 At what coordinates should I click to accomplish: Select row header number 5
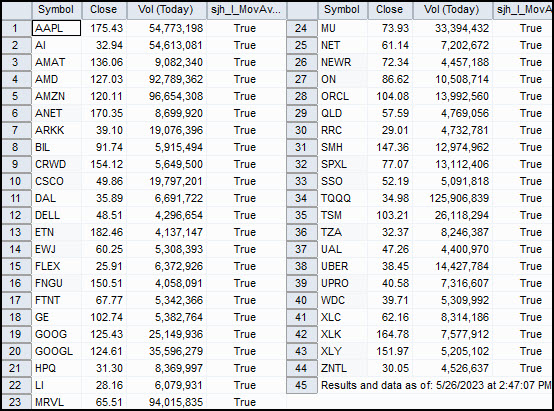coord(16,96)
